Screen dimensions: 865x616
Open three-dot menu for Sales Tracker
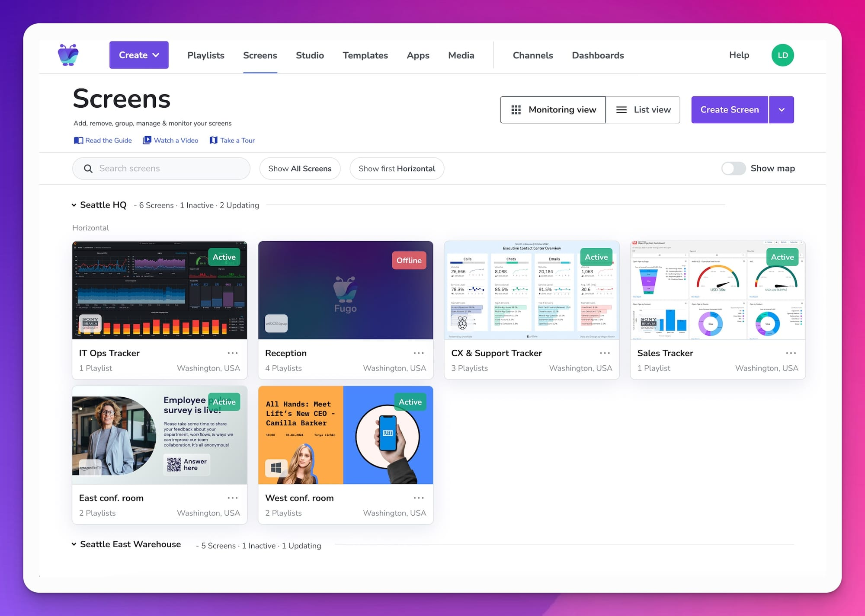(x=791, y=353)
